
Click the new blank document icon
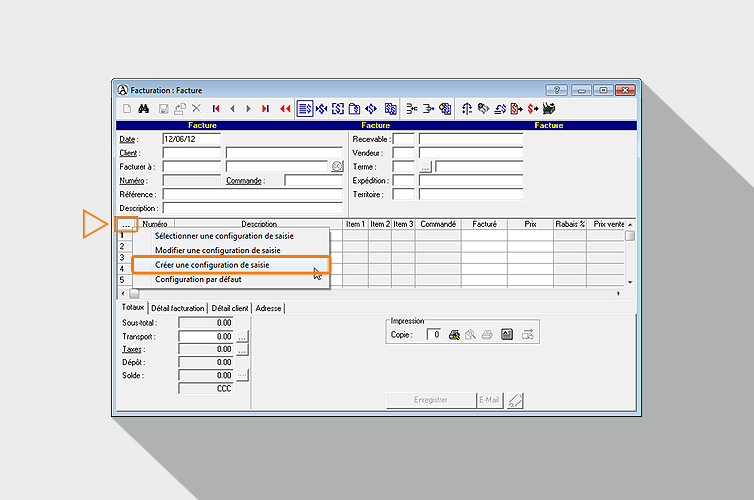click(x=127, y=109)
